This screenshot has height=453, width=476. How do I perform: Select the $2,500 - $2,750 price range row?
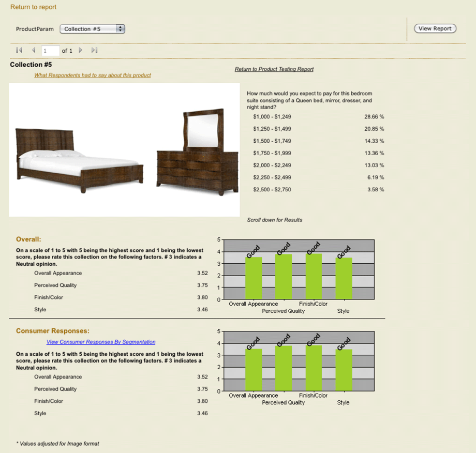(x=272, y=189)
